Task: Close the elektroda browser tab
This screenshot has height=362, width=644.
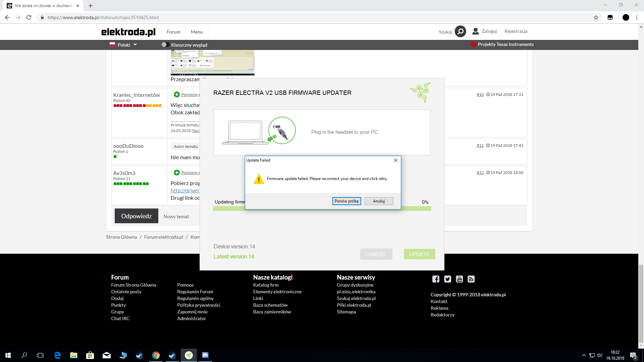Action: [78, 6]
